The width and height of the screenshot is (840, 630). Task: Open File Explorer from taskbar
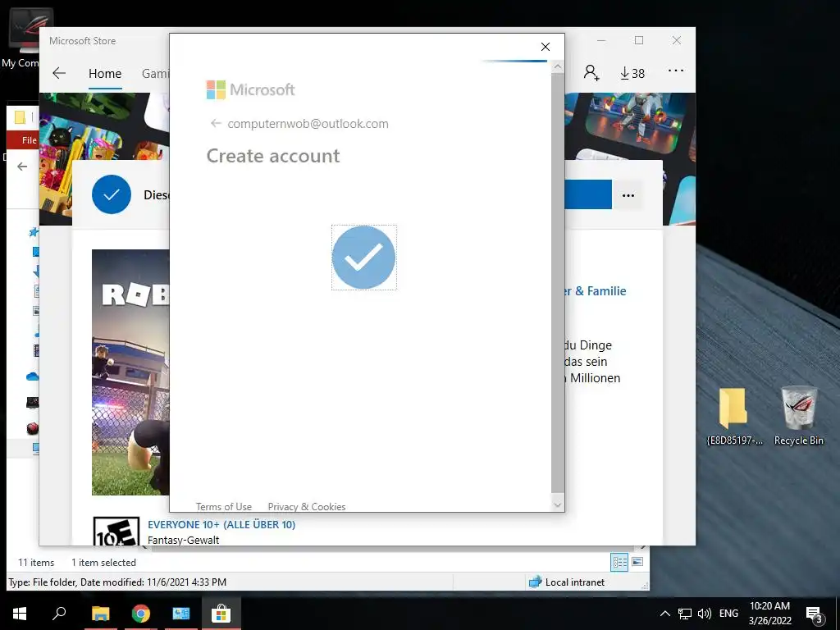coord(100,614)
